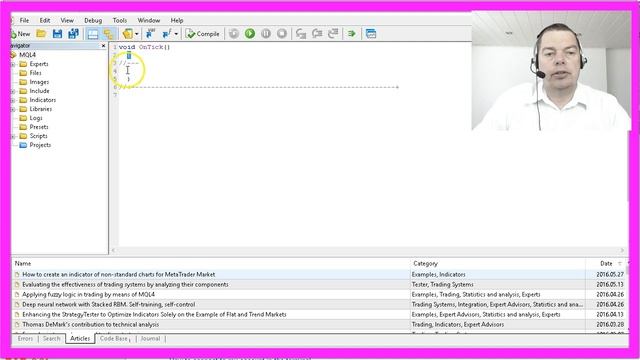The height and width of the screenshot is (360, 640).
Task: Open the Window menu
Action: [x=149, y=20]
